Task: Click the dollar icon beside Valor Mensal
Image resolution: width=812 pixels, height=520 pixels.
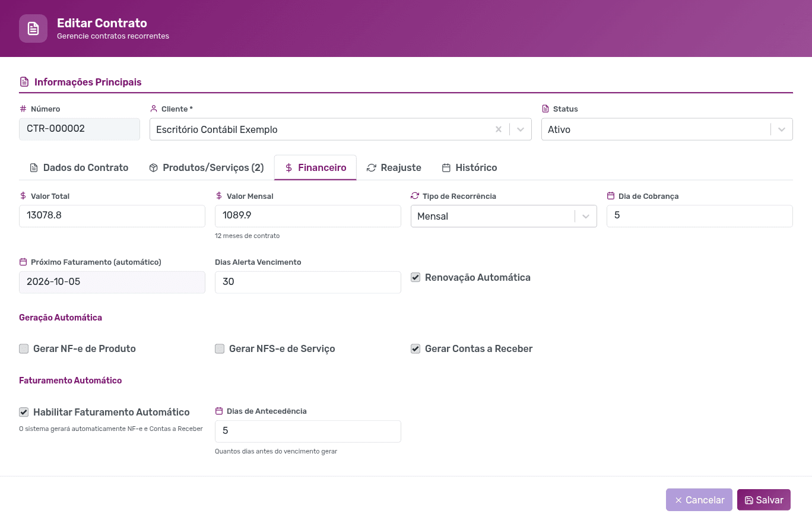Action: pos(219,196)
